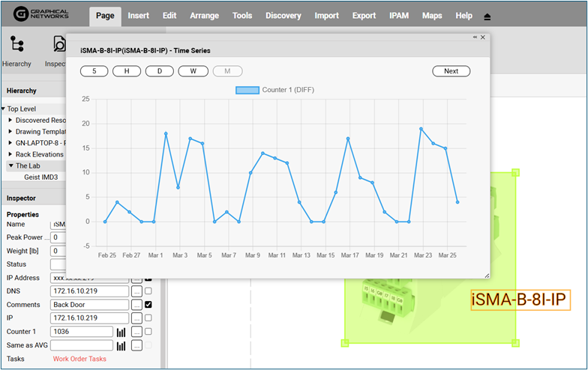
Task: Toggle the DNS row checkbox
Action: pyautogui.click(x=148, y=291)
